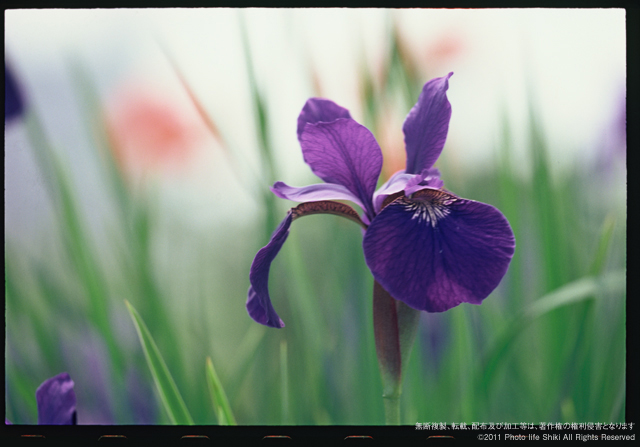Click the small pointed leaf near bottom center
Viewport: 640px width, 447px height.
point(219,394)
